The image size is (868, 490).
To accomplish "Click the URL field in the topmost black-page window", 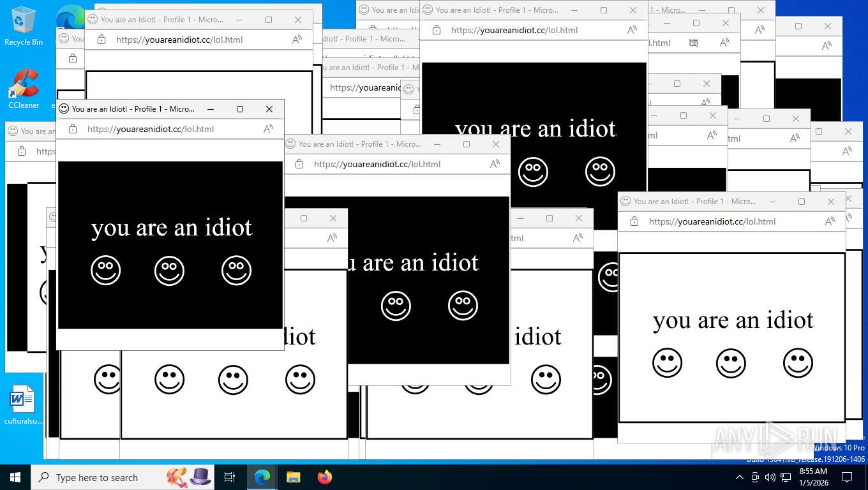I will [514, 30].
